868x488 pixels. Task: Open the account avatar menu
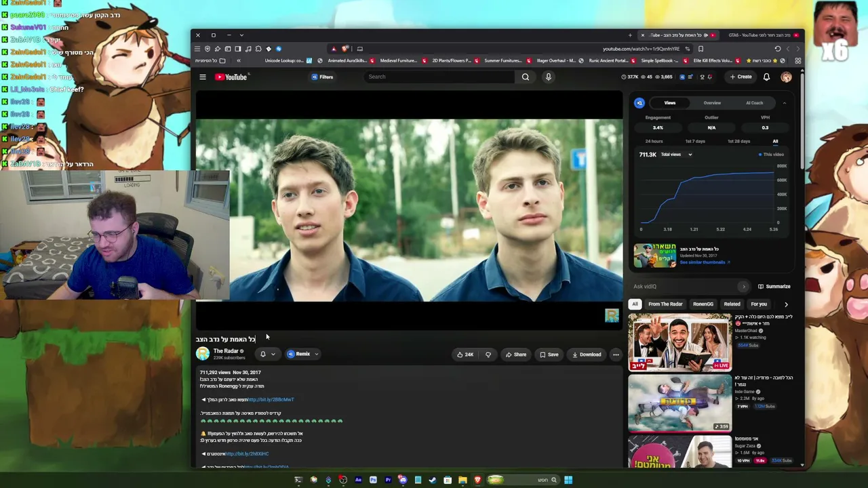pyautogui.click(x=786, y=77)
